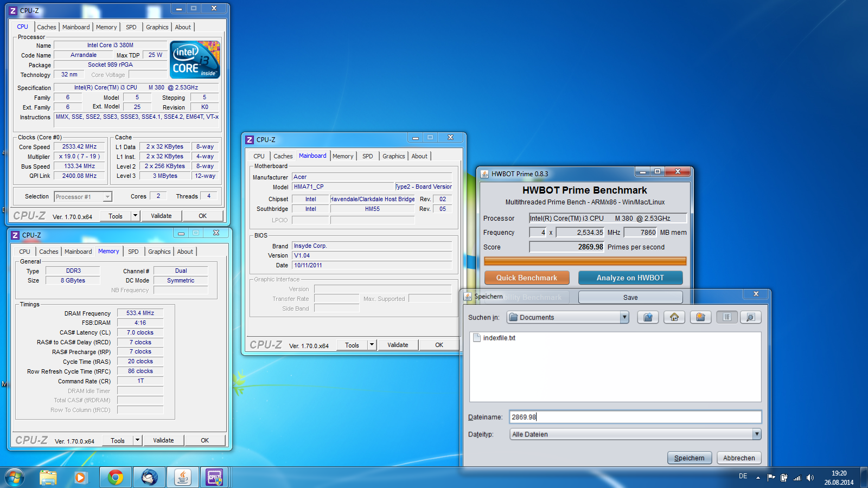Image resolution: width=868 pixels, height=488 pixels.
Task: Open Windows Explorer from taskbar
Action: (x=48, y=478)
